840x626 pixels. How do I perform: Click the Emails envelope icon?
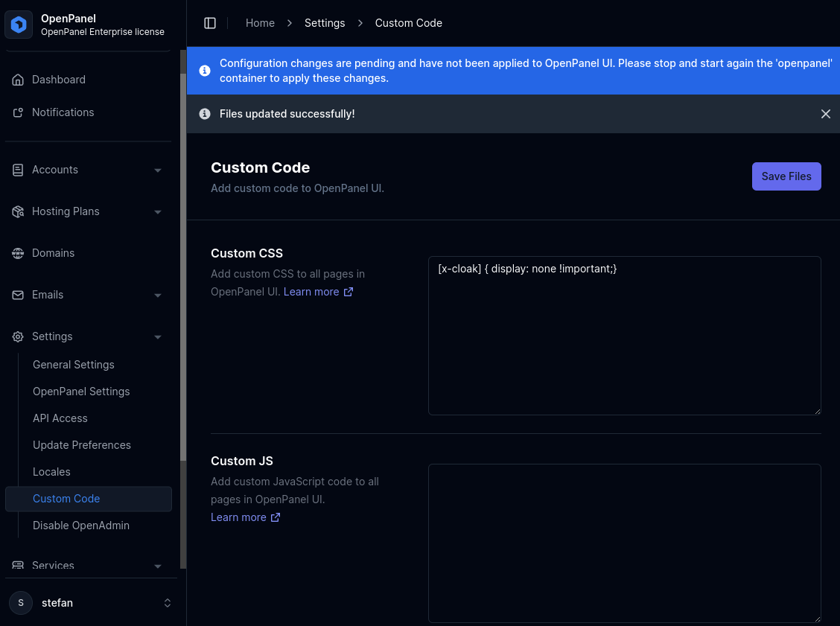pos(18,295)
